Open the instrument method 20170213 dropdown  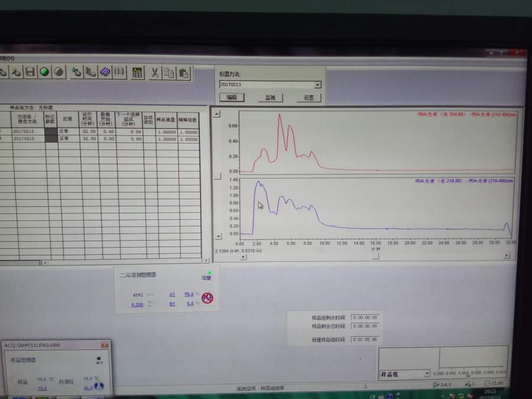point(317,85)
